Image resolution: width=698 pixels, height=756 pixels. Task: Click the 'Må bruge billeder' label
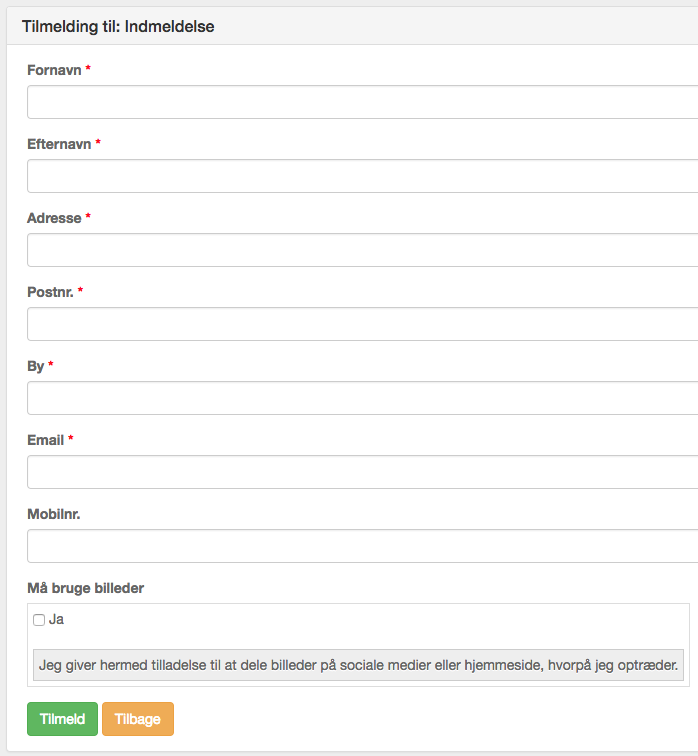click(85, 588)
